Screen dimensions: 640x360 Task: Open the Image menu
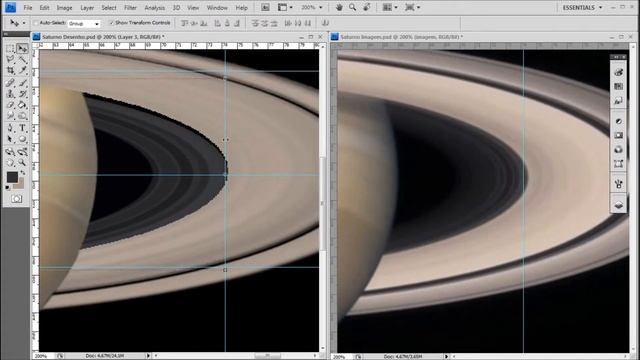(x=64, y=8)
